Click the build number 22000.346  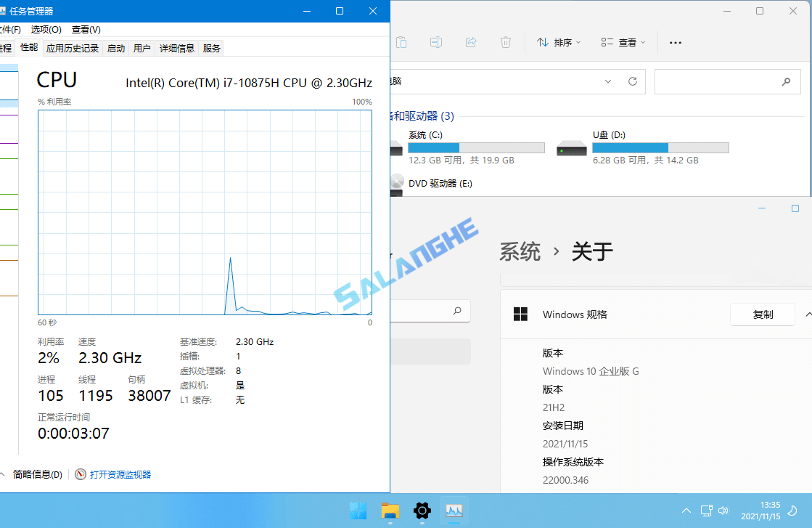pos(565,480)
